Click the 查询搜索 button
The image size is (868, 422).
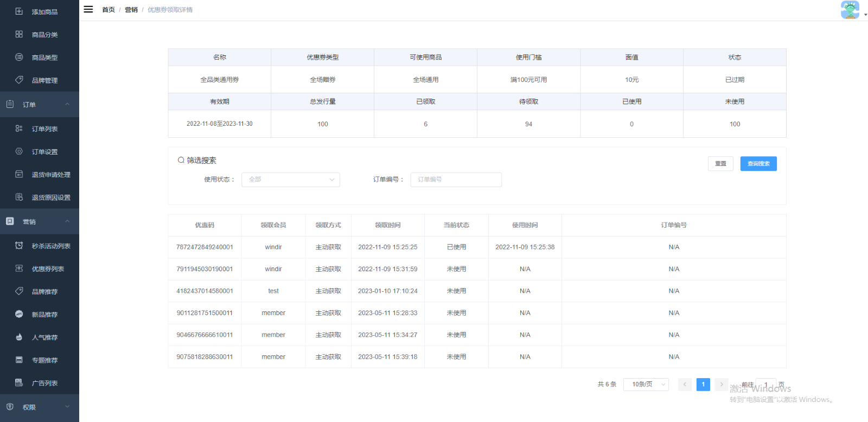point(758,164)
